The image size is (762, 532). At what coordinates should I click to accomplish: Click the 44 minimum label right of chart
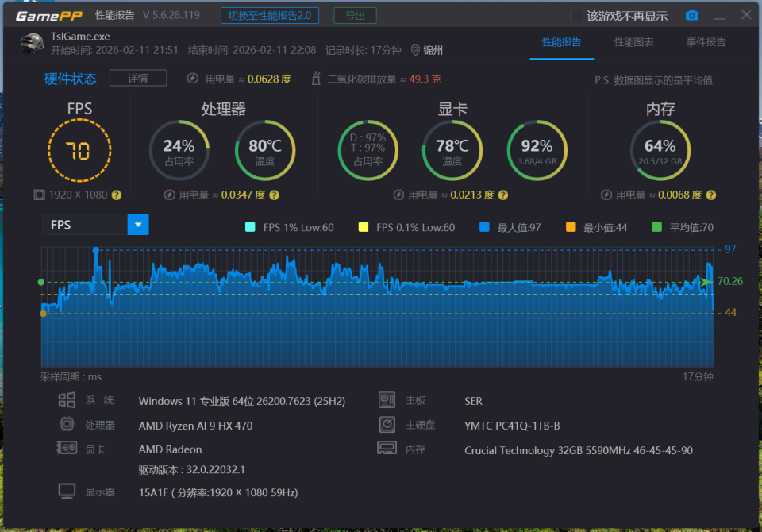pos(730,313)
